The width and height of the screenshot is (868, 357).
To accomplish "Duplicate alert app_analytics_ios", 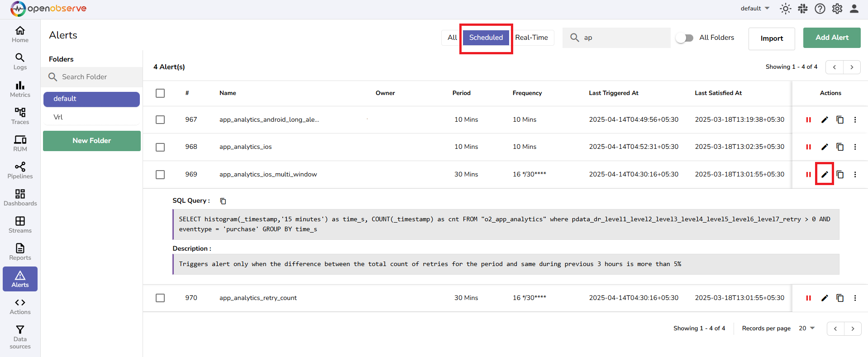I will tap(840, 147).
